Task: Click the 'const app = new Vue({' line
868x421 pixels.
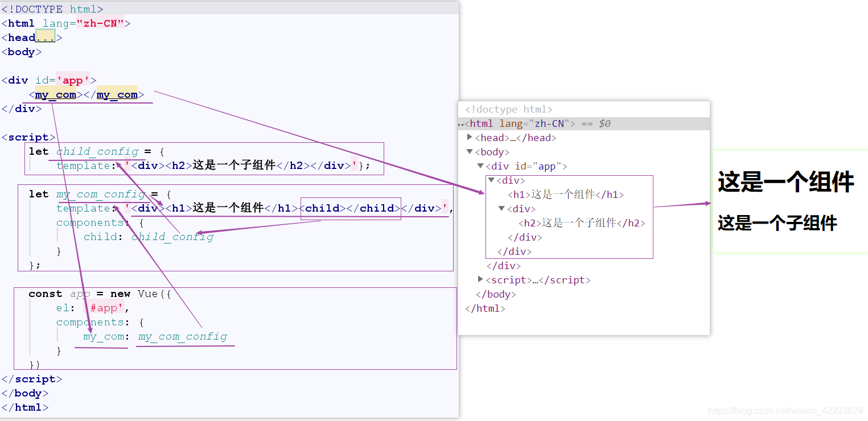Action: 100,294
